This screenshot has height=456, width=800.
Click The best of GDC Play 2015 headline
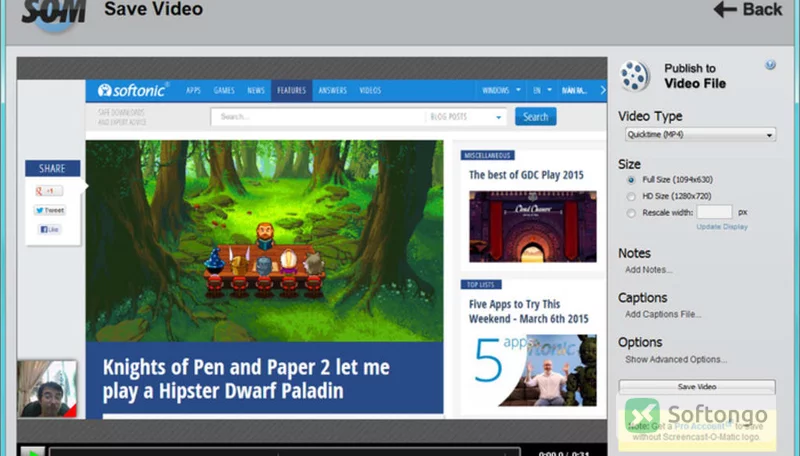point(526,175)
